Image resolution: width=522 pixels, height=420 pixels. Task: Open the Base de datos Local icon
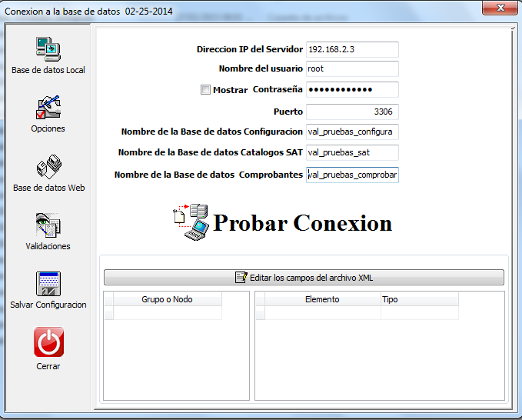[48, 48]
